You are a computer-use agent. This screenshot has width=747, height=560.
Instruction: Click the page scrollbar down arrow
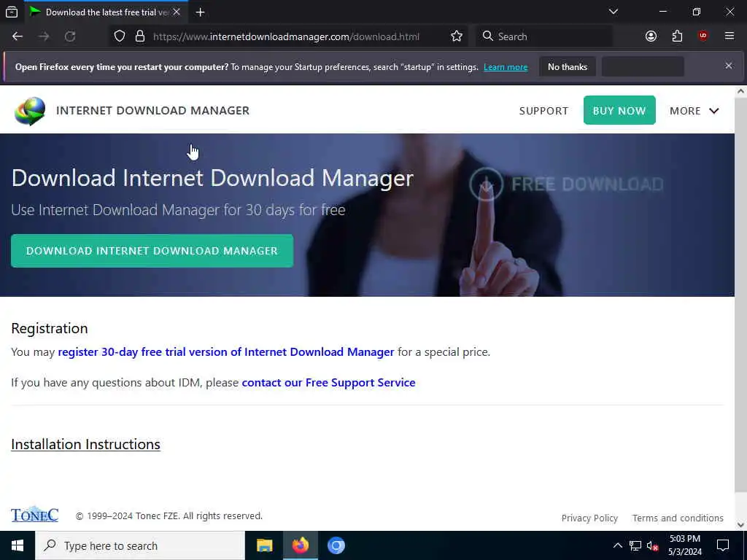click(x=741, y=525)
